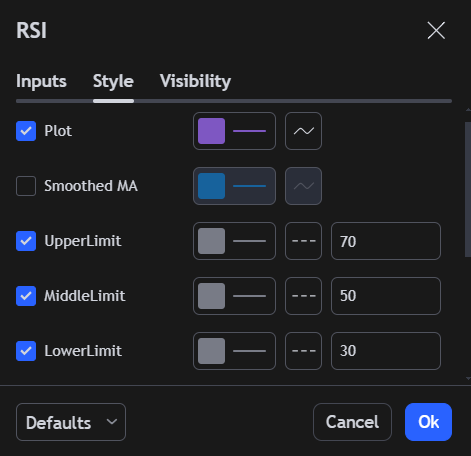
Task: Cancel the RSI settings changes
Action: [352, 422]
